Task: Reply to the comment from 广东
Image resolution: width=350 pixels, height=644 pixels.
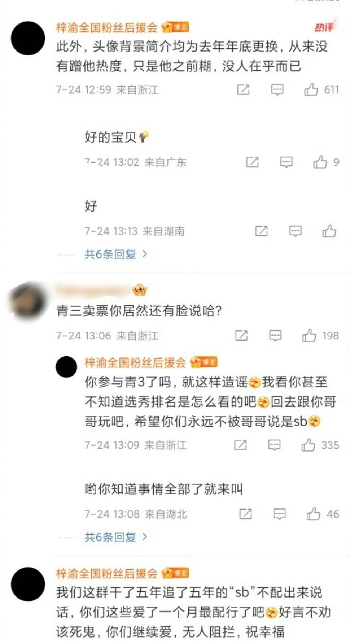Action: click(286, 162)
